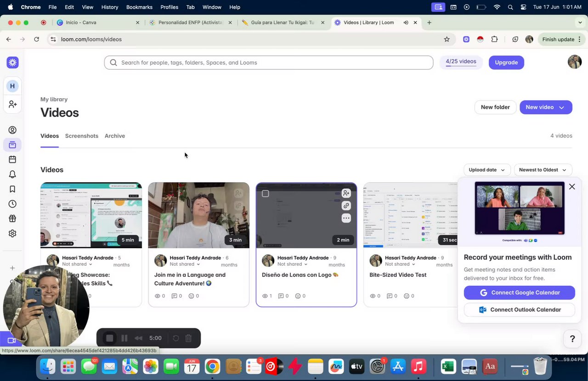Click the Loom search field
588x381 pixels.
pyautogui.click(x=269, y=62)
